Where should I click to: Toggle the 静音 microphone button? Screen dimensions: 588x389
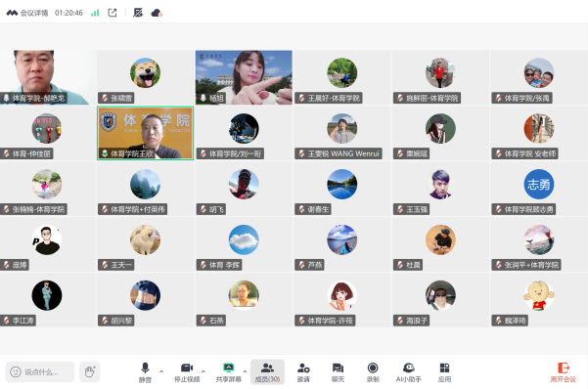click(x=145, y=371)
